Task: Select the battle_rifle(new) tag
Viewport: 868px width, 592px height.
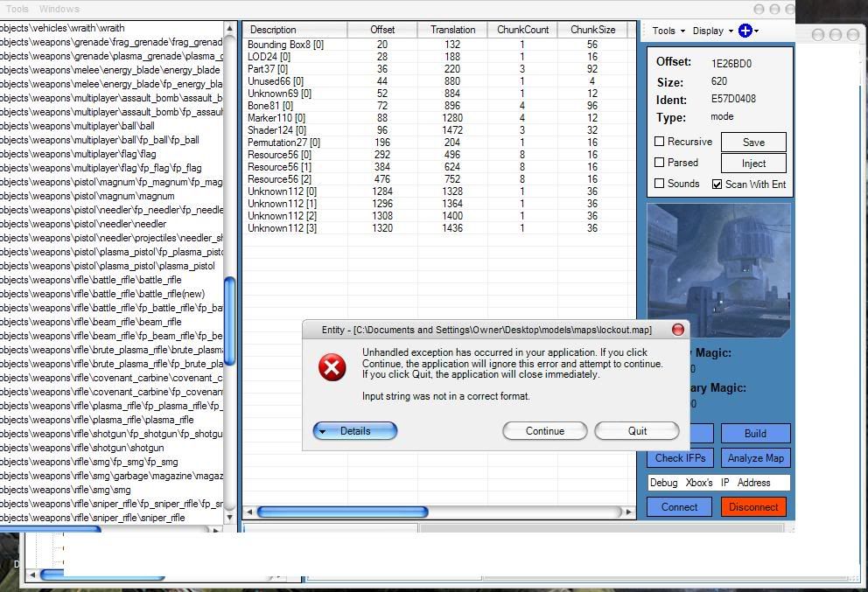Action: [102, 294]
